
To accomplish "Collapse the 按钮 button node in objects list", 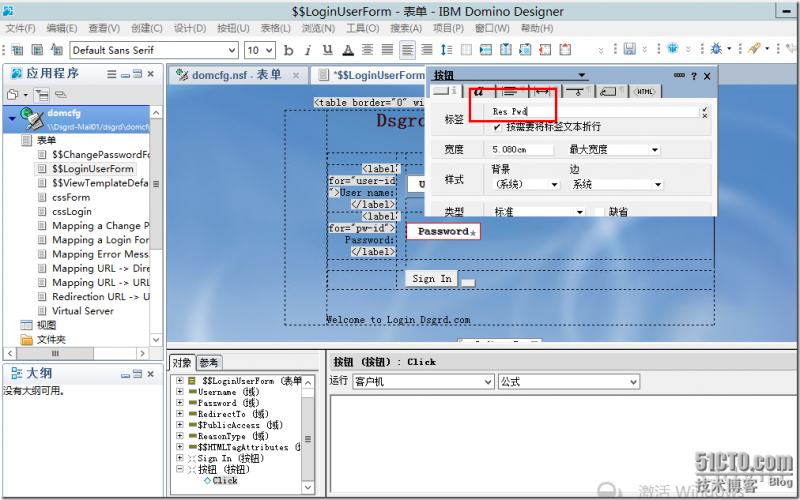I will (x=180, y=469).
